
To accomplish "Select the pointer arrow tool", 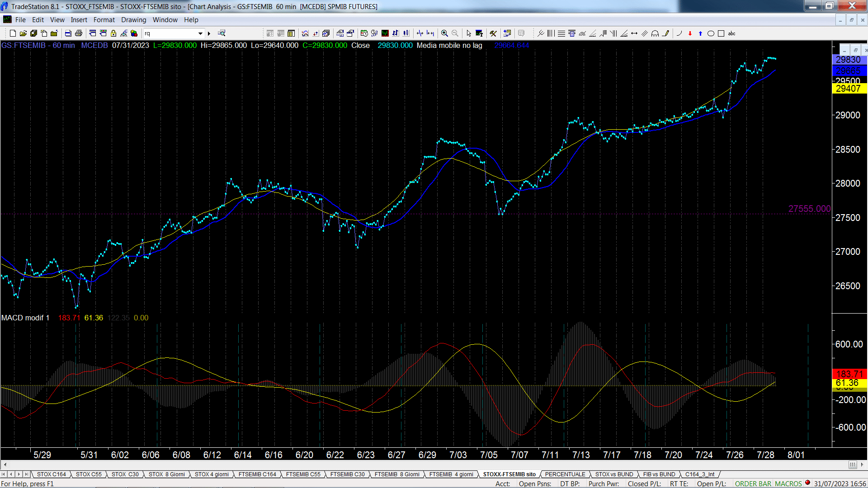I will point(469,33).
